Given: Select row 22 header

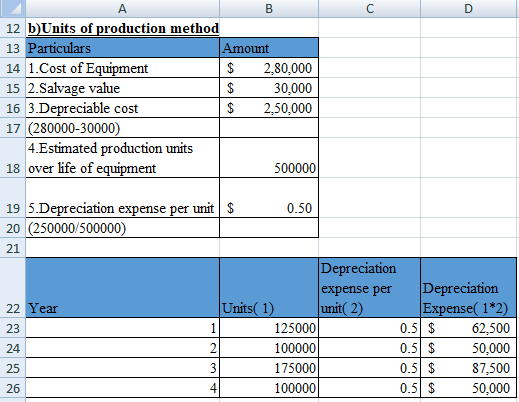Looking at the screenshot, I should [x=13, y=288].
